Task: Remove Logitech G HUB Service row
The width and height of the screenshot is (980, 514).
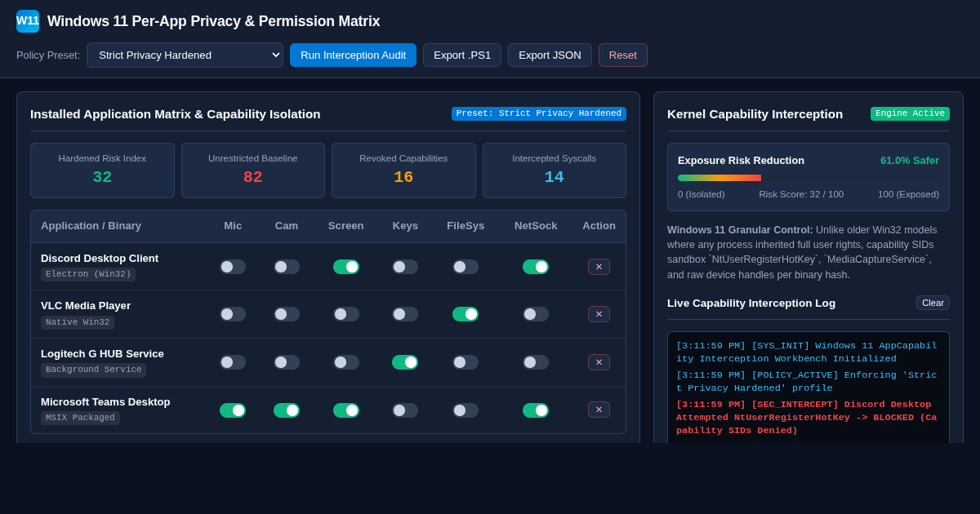Action: [599, 362]
